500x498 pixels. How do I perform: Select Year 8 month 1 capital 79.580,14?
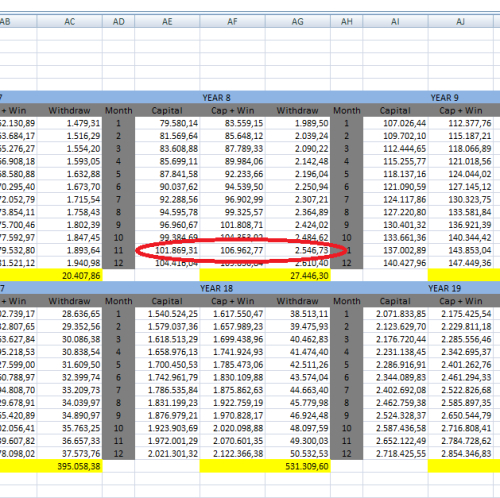point(167,123)
